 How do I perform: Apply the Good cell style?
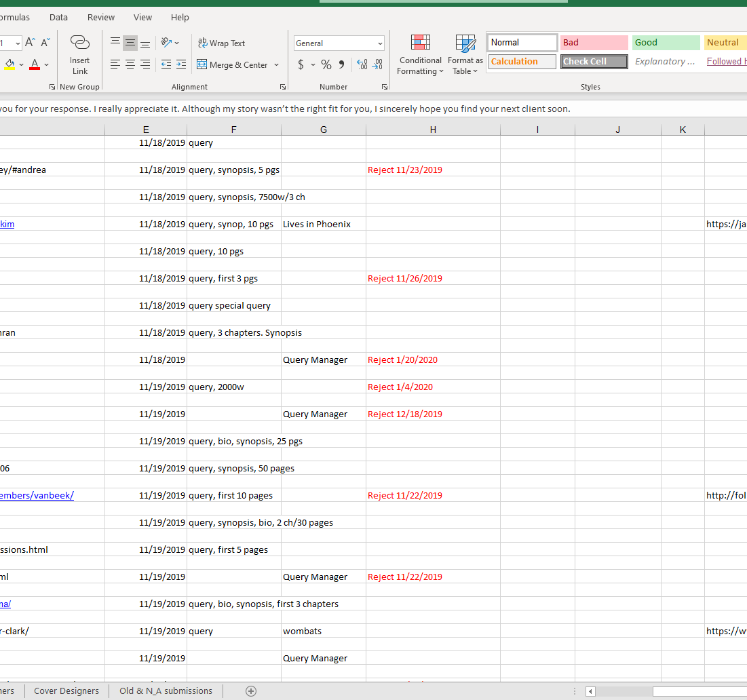pos(666,42)
